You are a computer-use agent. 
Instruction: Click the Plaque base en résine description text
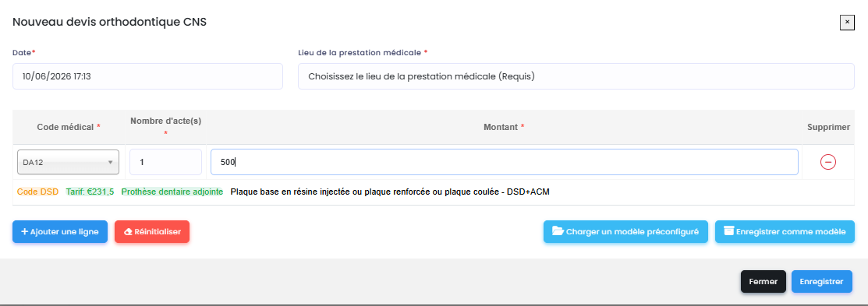tap(390, 192)
